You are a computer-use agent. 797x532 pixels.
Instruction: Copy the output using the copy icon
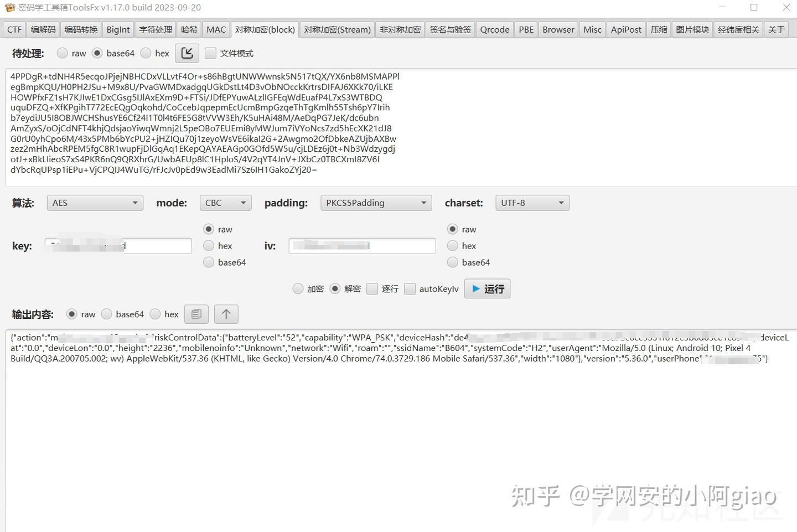pyautogui.click(x=196, y=314)
